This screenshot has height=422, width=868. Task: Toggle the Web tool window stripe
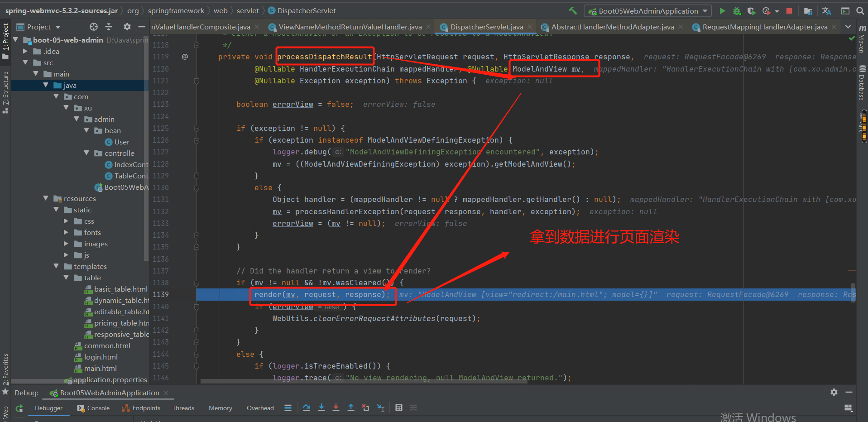[x=5, y=413]
